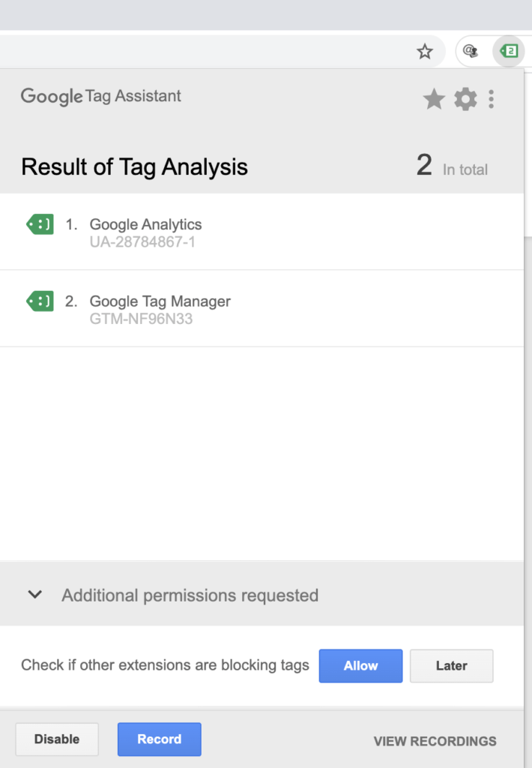Viewport: 532px width, 768px height.
Task: Open the Google Tag Manager tag result
Action: pos(160,301)
